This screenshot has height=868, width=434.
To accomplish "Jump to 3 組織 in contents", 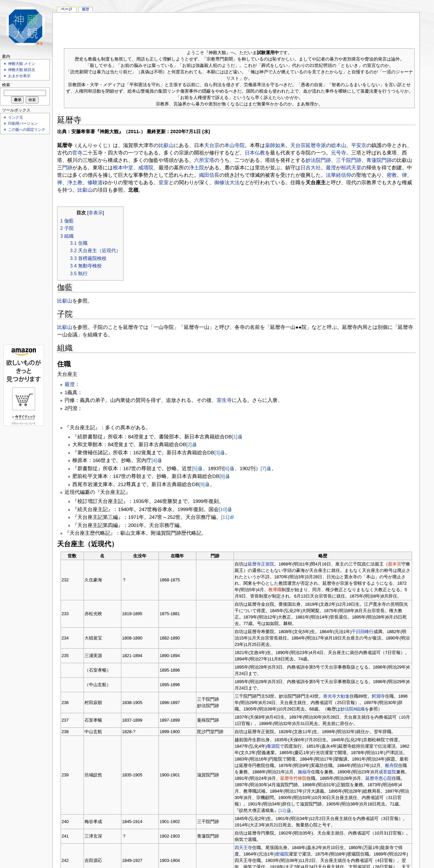I will point(67,236).
